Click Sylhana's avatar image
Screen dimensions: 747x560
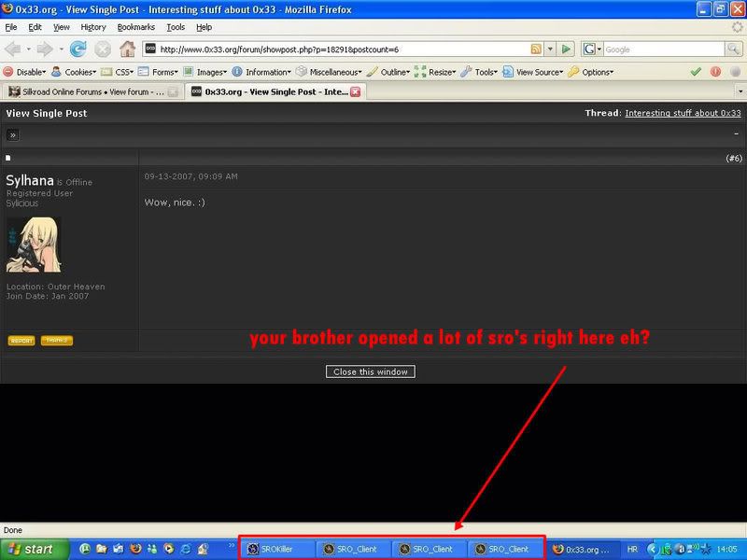tap(34, 245)
